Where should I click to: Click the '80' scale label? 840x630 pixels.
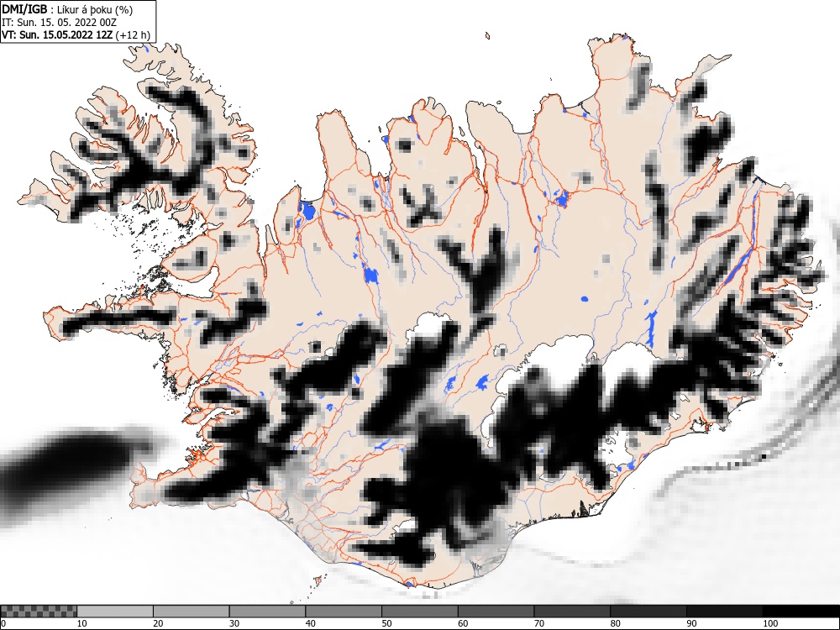(615, 623)
